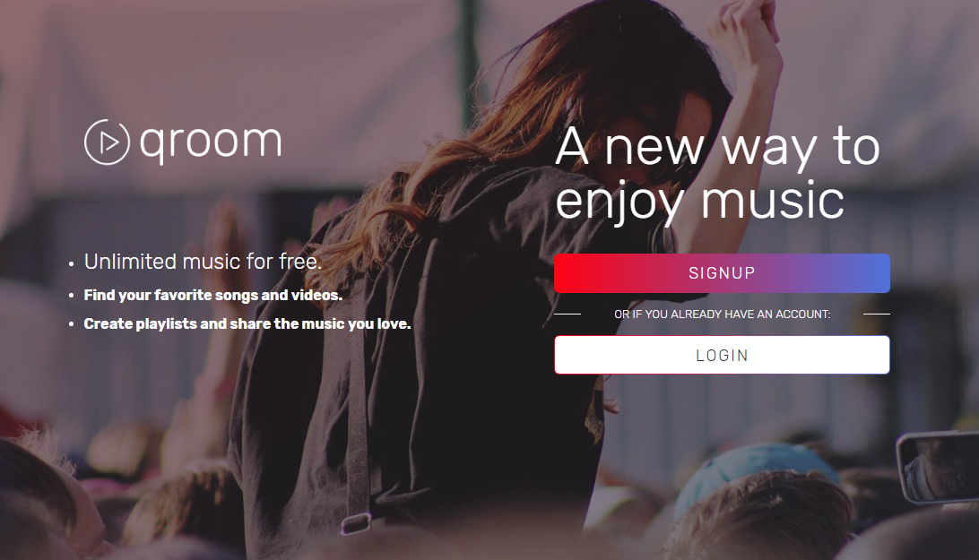Viewport: 979px width, 560px height.
Task: Click "OR IF YOU ALREADY HAVE AN ACCOUNT:" label
Action: [723, 314]
